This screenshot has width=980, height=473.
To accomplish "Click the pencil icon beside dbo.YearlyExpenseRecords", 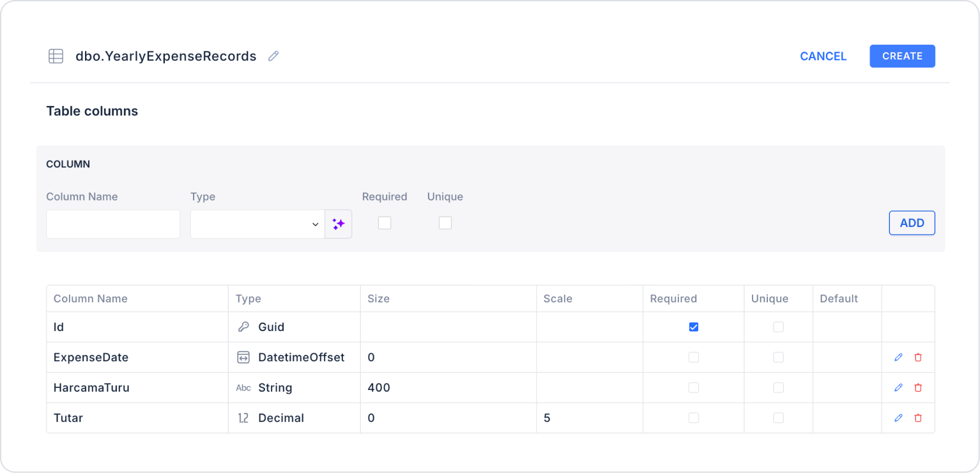I will point(273,56).
